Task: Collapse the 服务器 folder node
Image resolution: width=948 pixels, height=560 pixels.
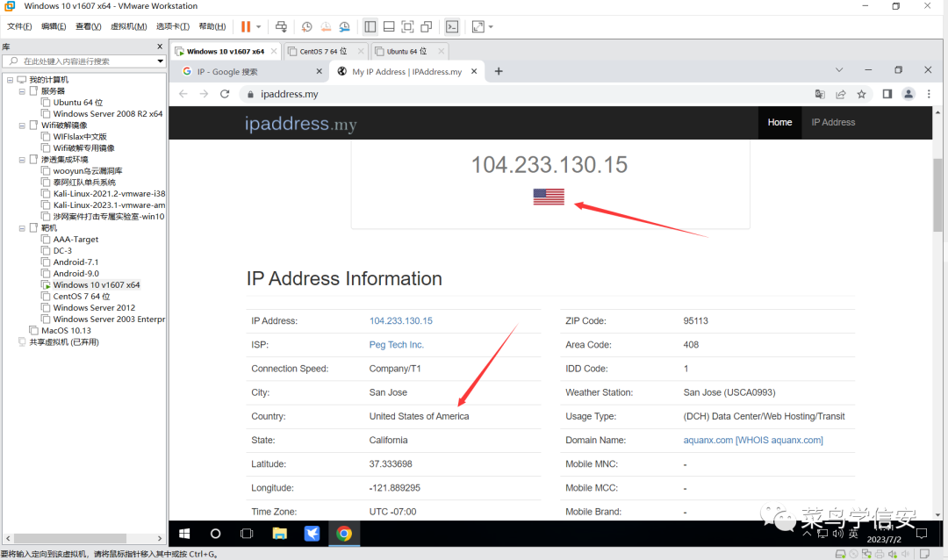Action: [x=22, y=91]
